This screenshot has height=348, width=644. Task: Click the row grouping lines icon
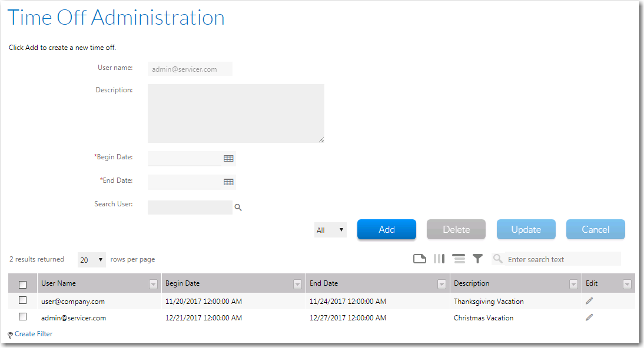[459, 259]
